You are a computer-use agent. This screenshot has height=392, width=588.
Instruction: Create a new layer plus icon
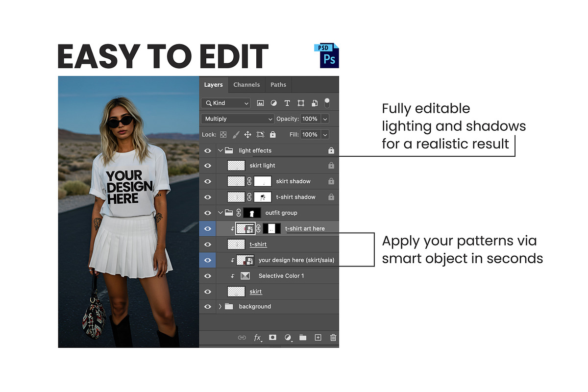tap(318, 338)
